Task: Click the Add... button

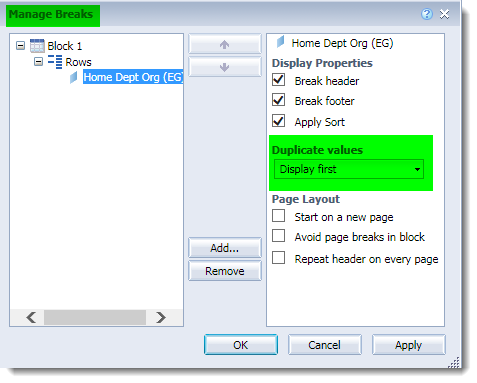Action: (x=225, y=248)
